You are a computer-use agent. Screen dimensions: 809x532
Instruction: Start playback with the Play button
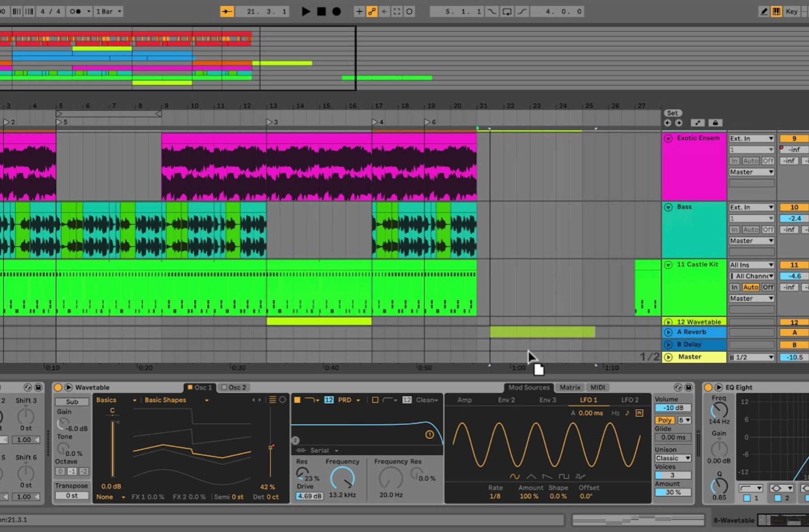coord(306,11)
